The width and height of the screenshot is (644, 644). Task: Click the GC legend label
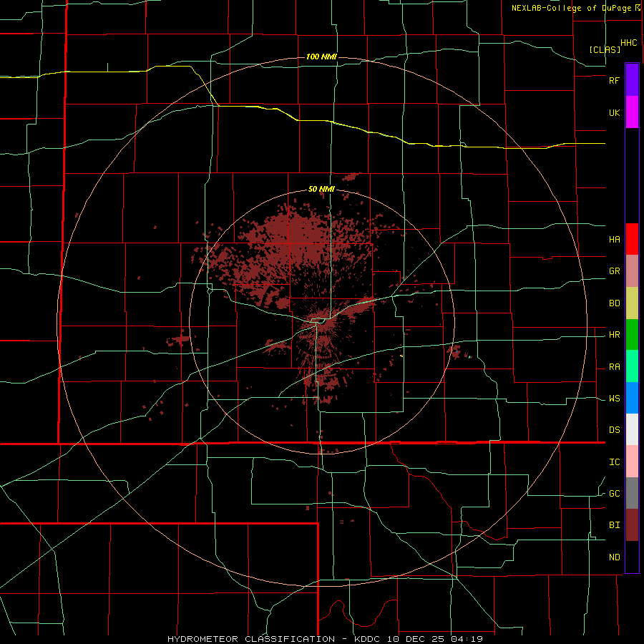point(614,494)
